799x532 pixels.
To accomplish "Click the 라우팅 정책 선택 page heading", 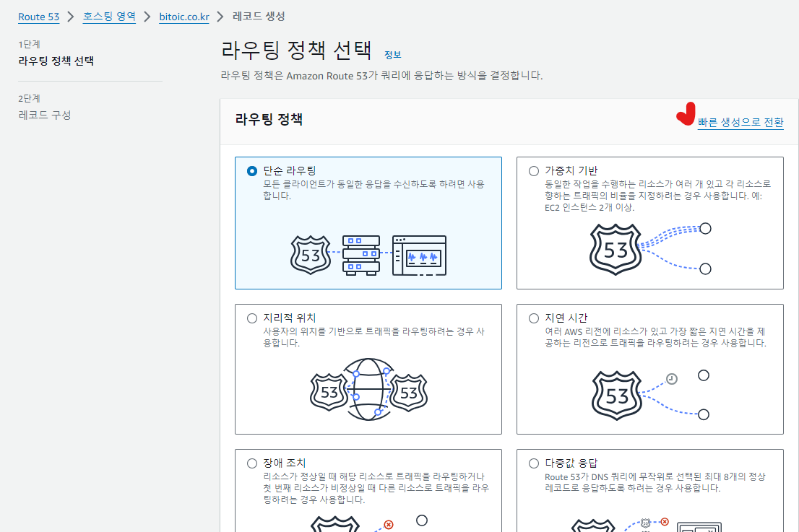I will [296, 51].
